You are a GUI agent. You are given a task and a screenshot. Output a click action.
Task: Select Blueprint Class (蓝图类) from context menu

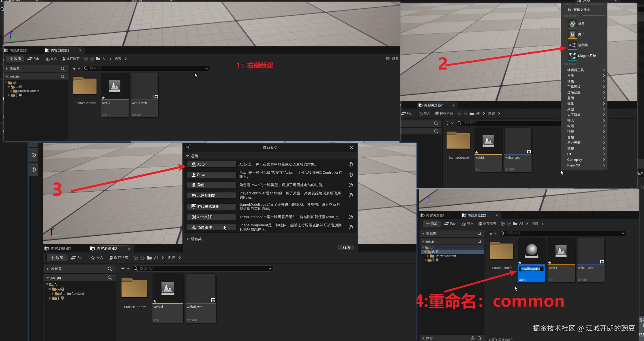(x=583, y=45)
